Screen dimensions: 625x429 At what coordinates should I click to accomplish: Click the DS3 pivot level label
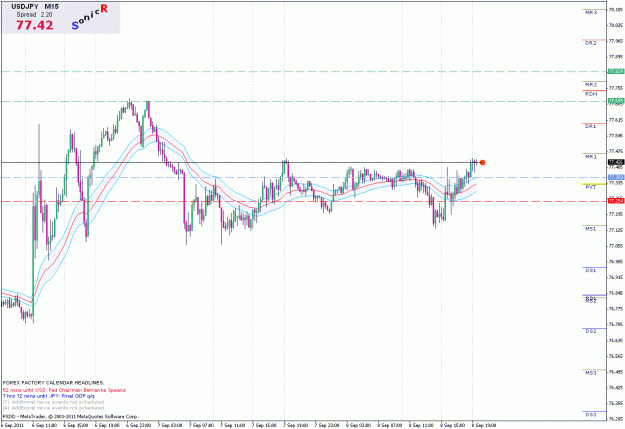[x=591, y=415]
